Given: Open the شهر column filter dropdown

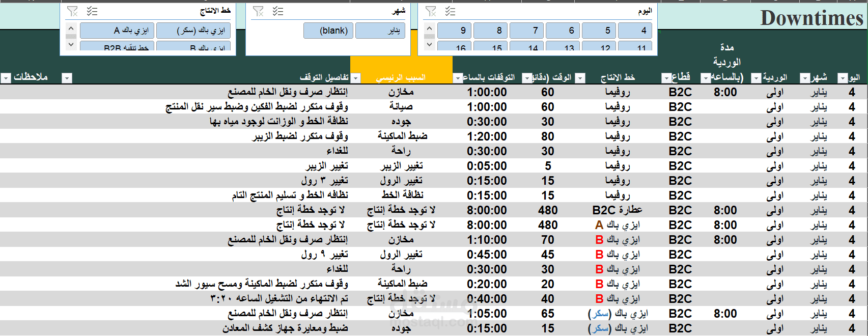Looking at the screenshot, I should [805, 78].
